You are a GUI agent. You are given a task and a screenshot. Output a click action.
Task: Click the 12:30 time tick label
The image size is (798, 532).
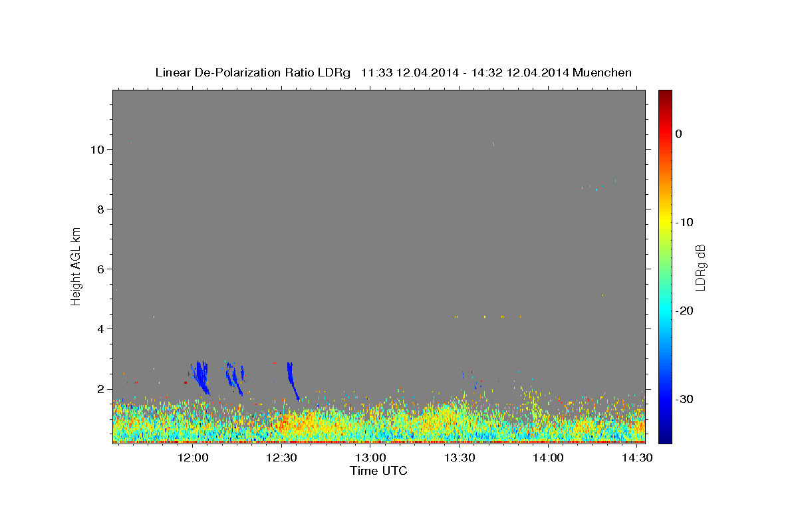click(281, 458)
